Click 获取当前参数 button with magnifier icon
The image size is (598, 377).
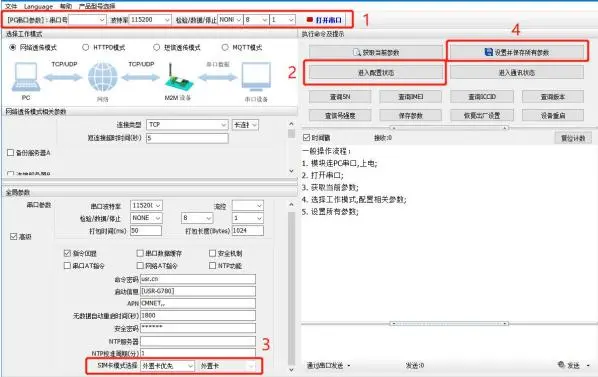tap(376, 53)
